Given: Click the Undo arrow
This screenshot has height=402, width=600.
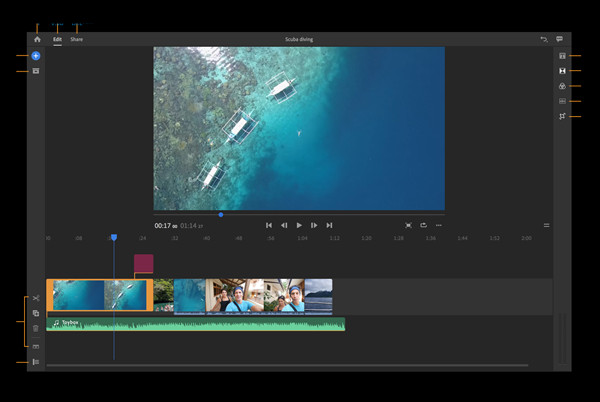Looking at the screenshot, I should tap(544, 39).
